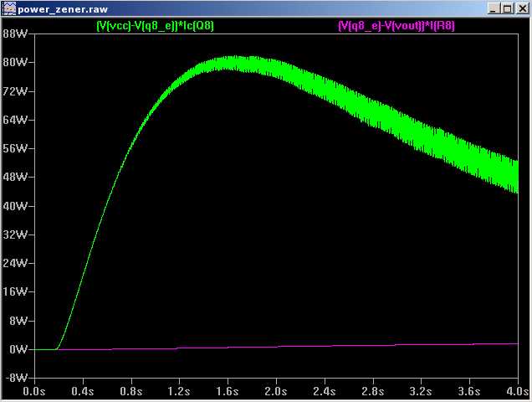Click the 0.8s time axis label

tap(131, 391)
